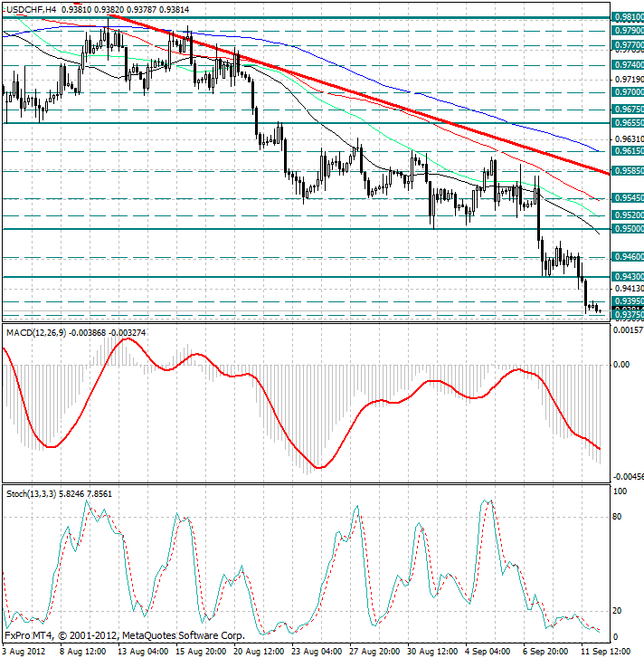Viewport: 644px width, 658px height.
Task: Select the 0.9740 price level label
Action: click(x=628, y=65)
